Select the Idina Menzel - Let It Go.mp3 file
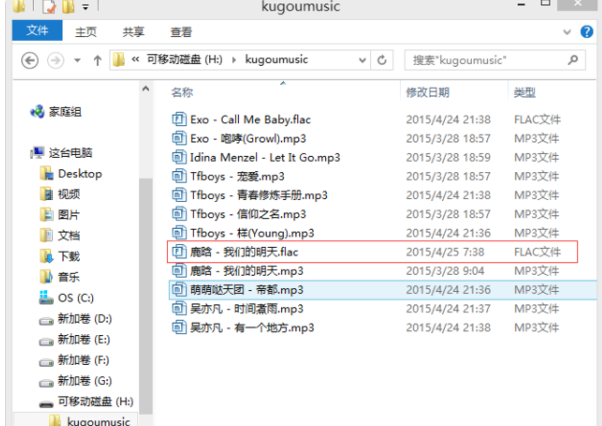Viewport: 602px width, 426px height. tap(265, 157)
